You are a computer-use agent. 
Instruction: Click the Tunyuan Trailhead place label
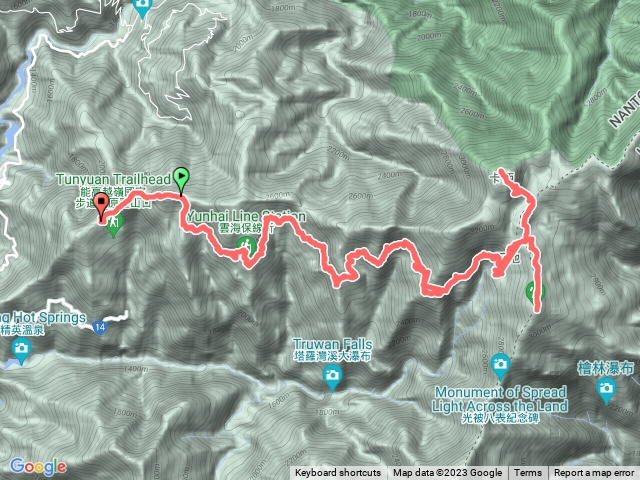(x=113, y=179)
